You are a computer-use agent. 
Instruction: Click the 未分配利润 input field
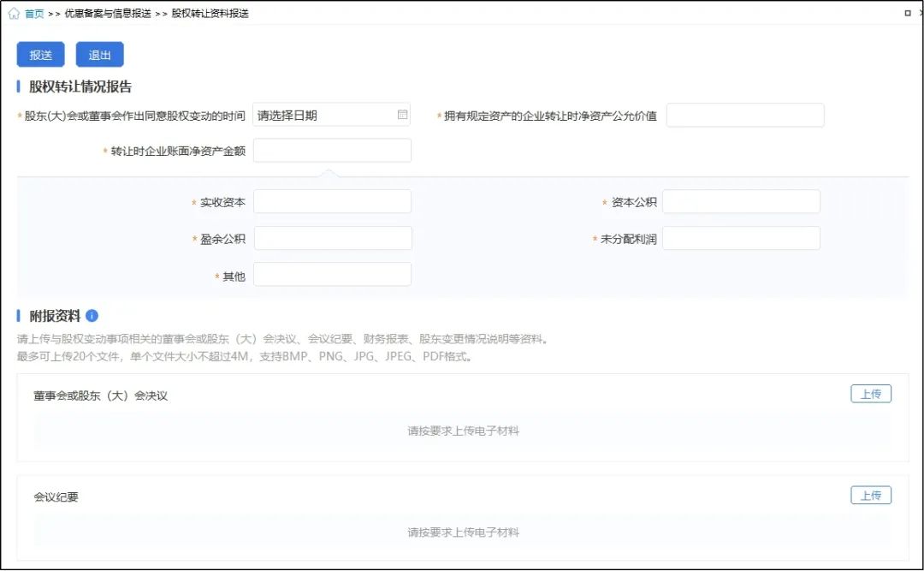(741, 239)
